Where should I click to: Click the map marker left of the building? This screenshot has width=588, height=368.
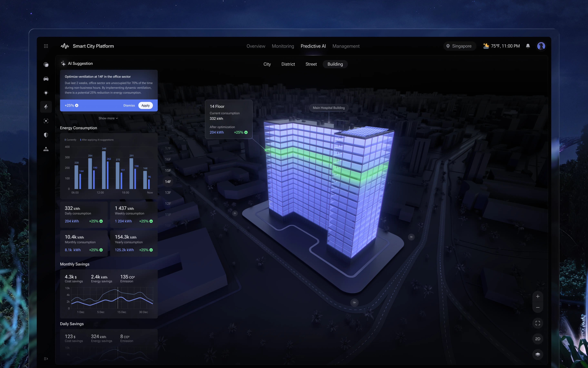tap(235, 213)
